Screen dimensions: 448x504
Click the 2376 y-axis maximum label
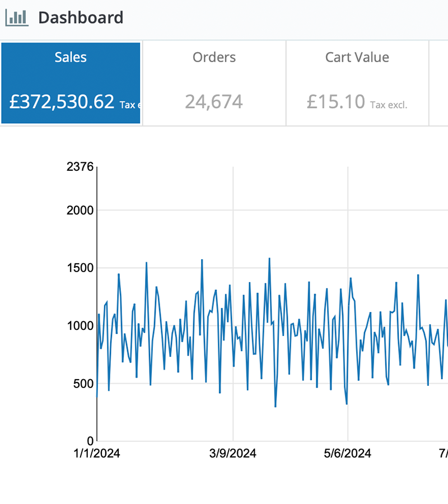pyautogui.click(x=79, y=167)
